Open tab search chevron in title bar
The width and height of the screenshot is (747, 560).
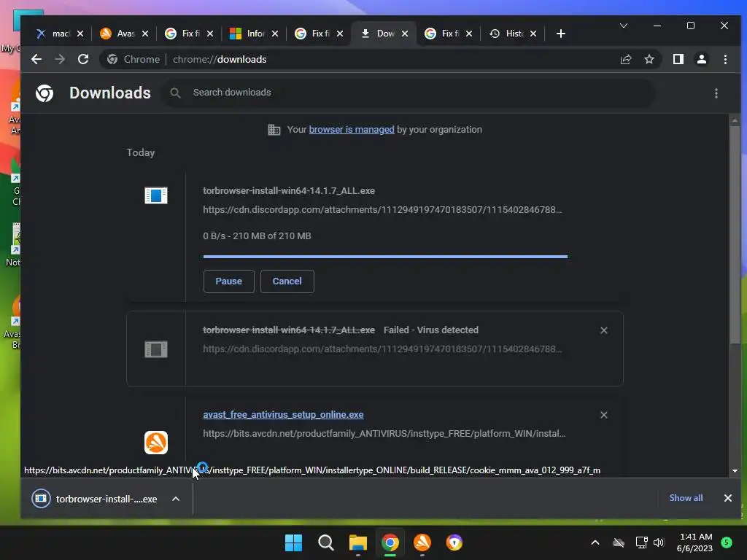623,26
